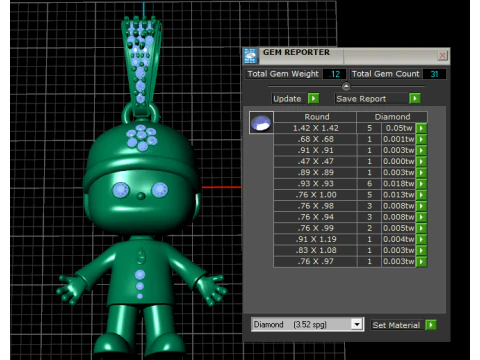
Task: Click the Diamond column header
Action: 392,117
